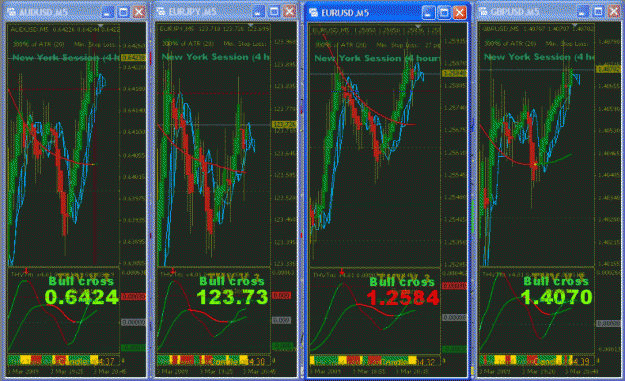Click the 4:39 candle timer in GBPUSD window
The image size is (625, 381).
pos(581,361)
